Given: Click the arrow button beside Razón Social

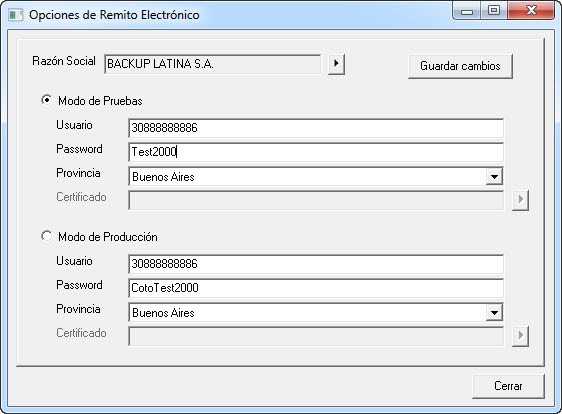Looking at the screenshot, I should pyautogui.click(x=336, y=64).
